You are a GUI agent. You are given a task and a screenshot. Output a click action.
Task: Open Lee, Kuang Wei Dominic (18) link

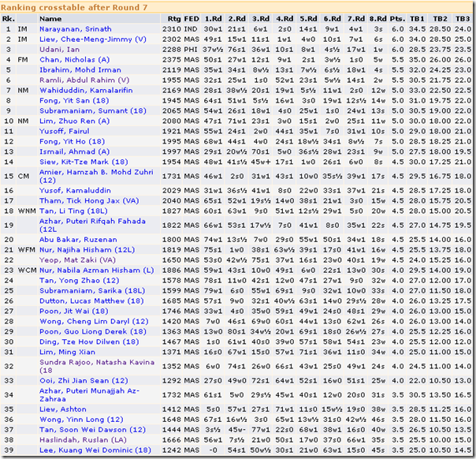(x=95, y=450)
